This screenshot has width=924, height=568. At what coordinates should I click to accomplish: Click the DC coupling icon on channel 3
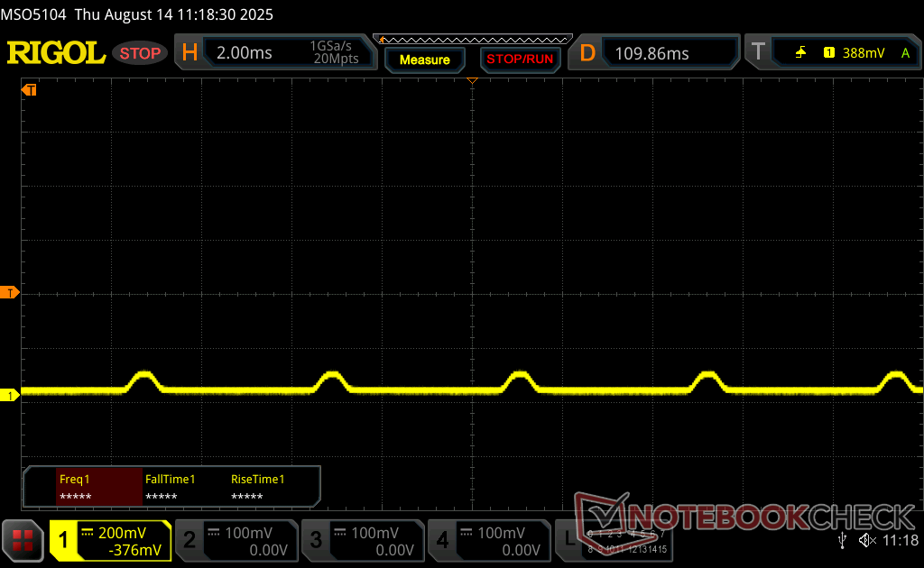340,533
